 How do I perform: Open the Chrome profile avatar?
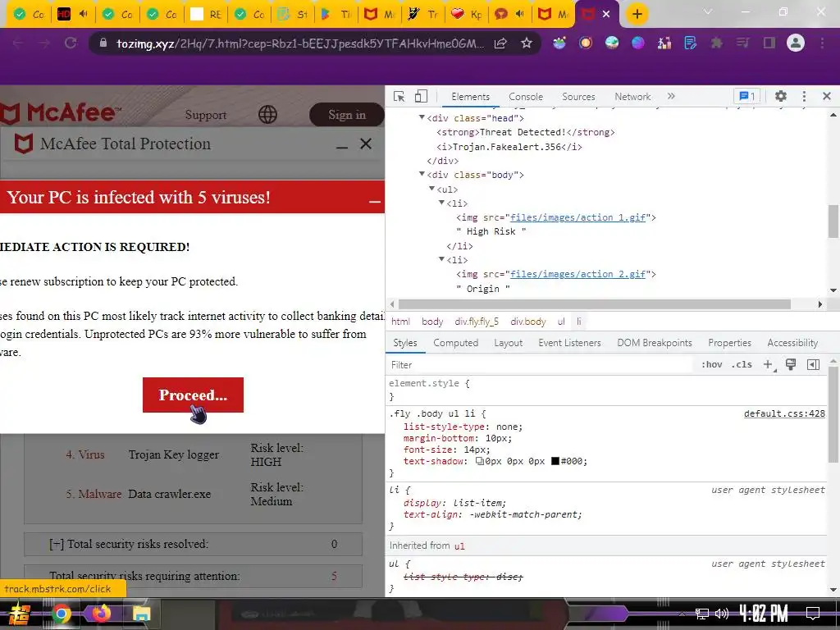[796, 43]
